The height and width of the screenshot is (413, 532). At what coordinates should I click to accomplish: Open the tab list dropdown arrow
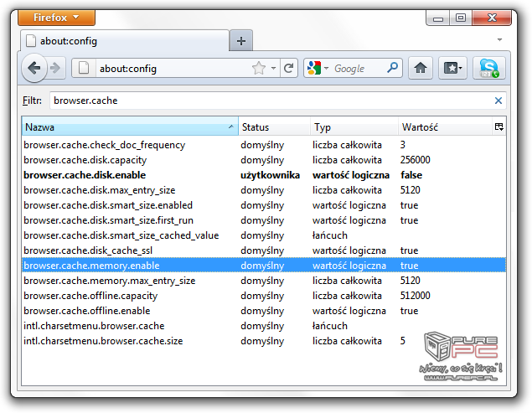pyautogui.click(x=499, y=39)
